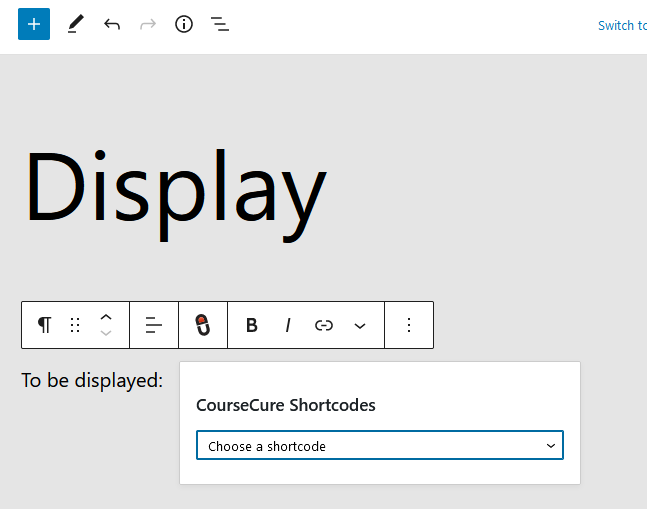
Task: Toggle bold formatting
Action: tap(252, 325)
